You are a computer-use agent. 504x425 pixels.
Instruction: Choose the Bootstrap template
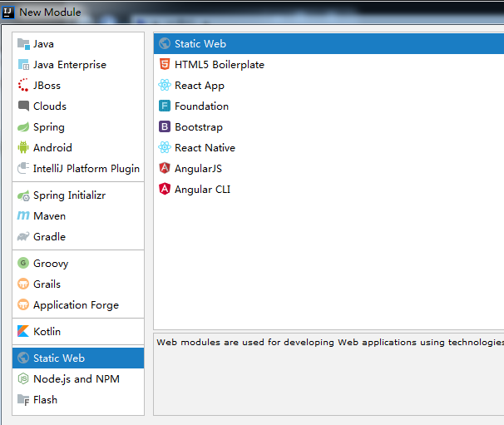point(329,126)
